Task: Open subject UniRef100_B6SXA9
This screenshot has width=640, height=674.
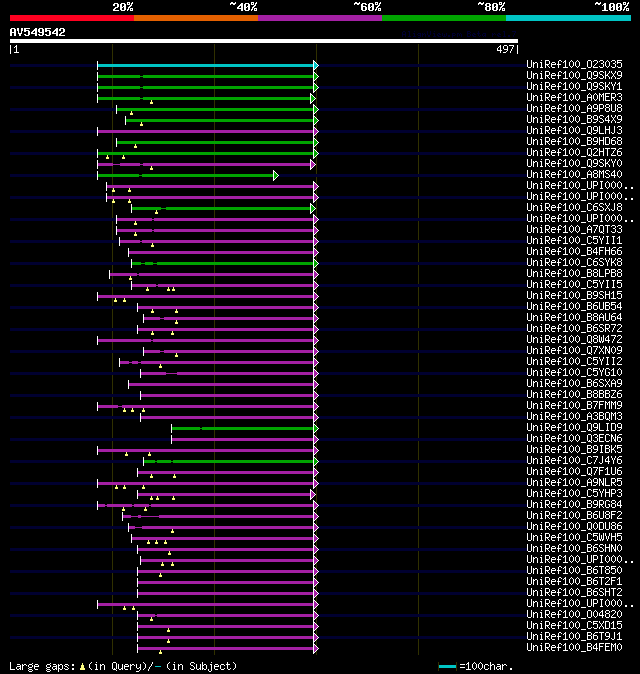Action: [x=574, y=383]
